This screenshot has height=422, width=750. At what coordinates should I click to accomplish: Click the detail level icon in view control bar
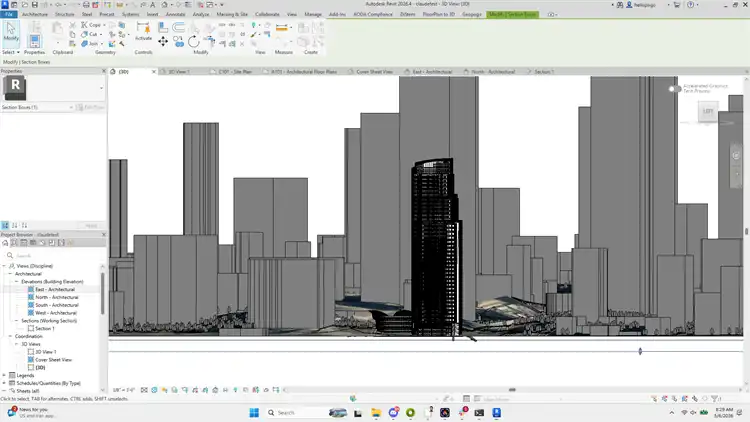(x=144, y=390)
